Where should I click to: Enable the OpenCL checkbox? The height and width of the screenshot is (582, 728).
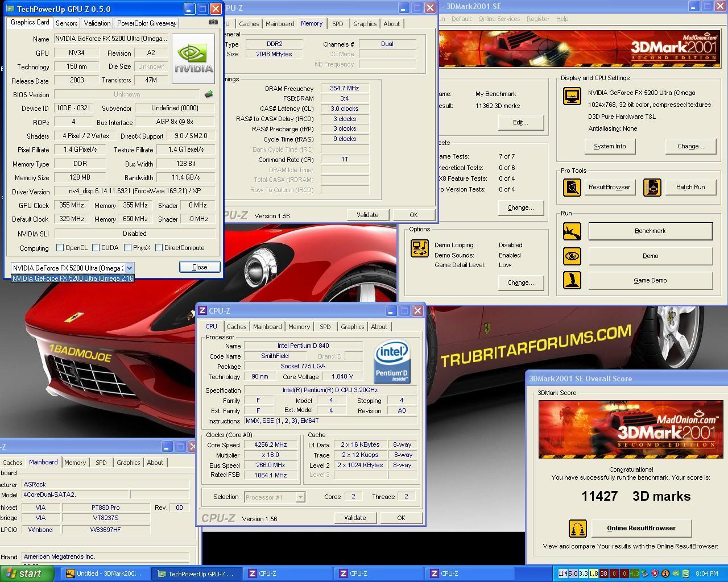pyautogui.click(x=60, y=248)
